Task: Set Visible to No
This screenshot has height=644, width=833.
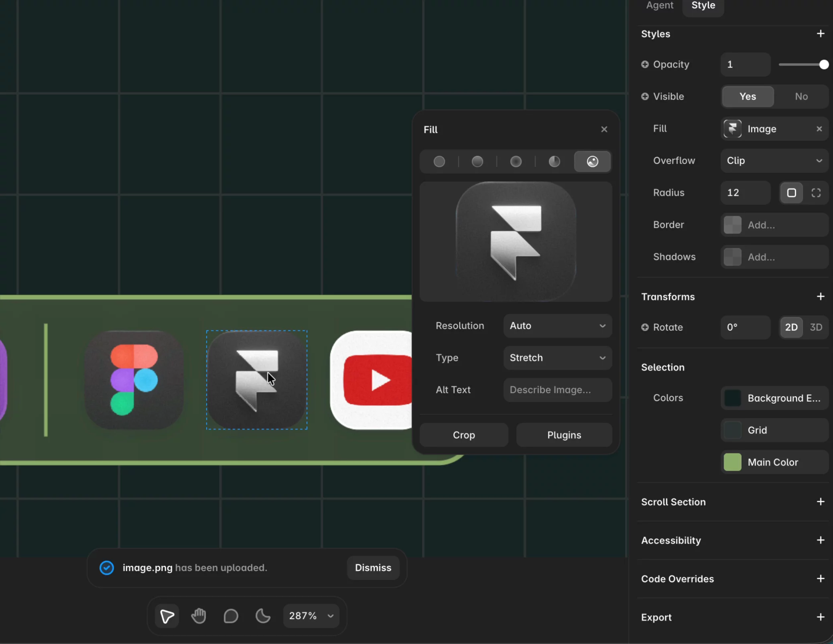Action: [x=801, y=97]
